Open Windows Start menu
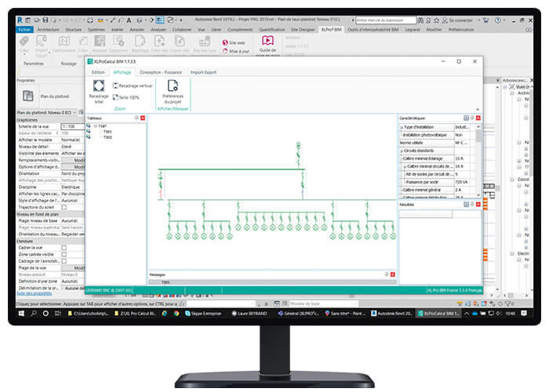The height and width of the screenshot is (392, 549). tap(21, 314)
